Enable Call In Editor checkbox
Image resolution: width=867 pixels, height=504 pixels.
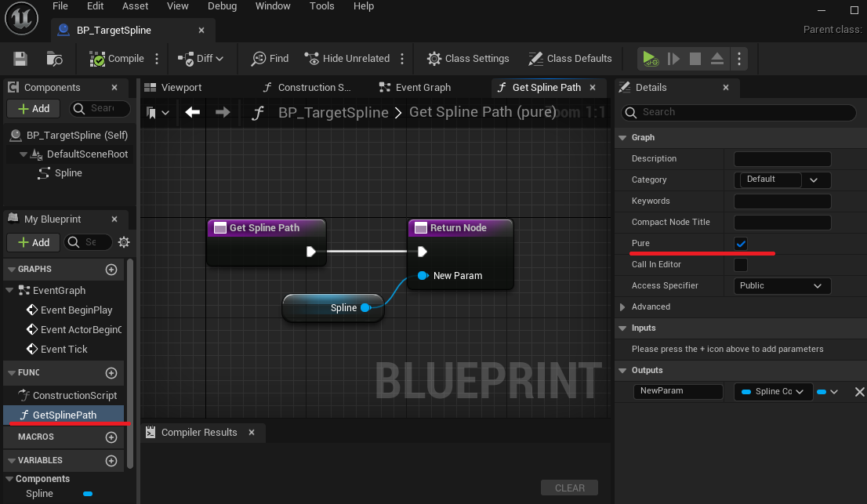741,265
